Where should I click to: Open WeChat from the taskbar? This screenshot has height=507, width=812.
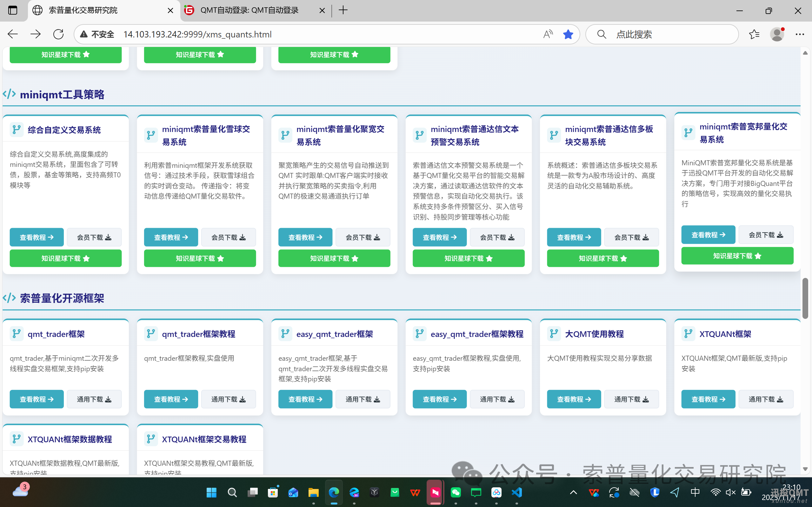[456, 492]
